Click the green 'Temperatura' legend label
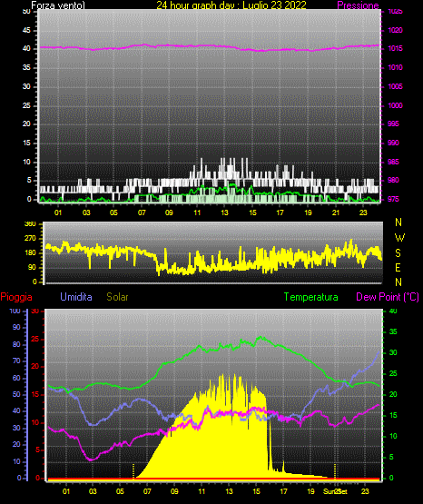The image size is (423, 504). coord(311,297)
